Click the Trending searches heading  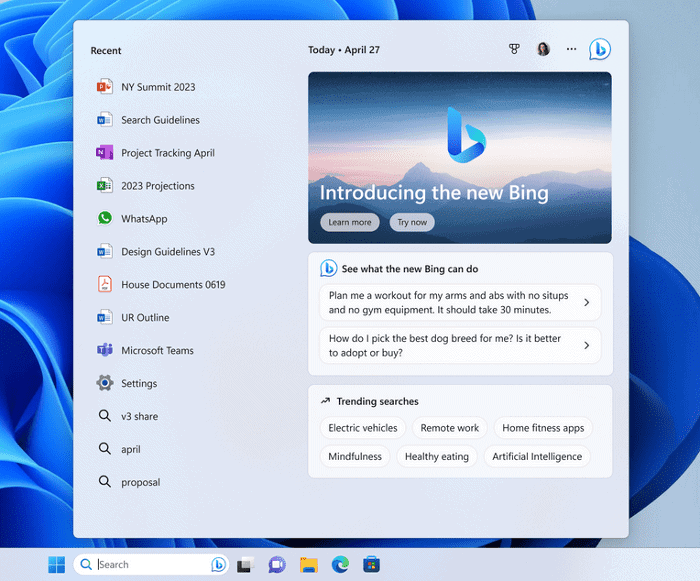377,401
